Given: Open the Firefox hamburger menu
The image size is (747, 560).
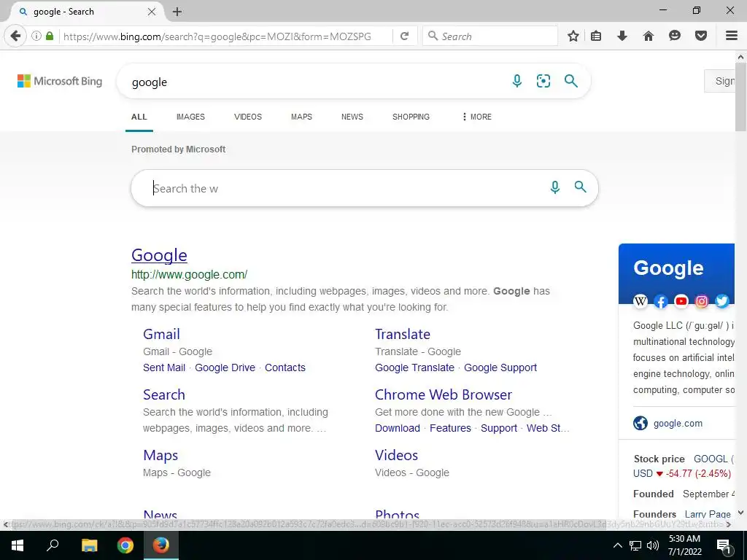Looking at the screenshot, I should pos(732,36).
